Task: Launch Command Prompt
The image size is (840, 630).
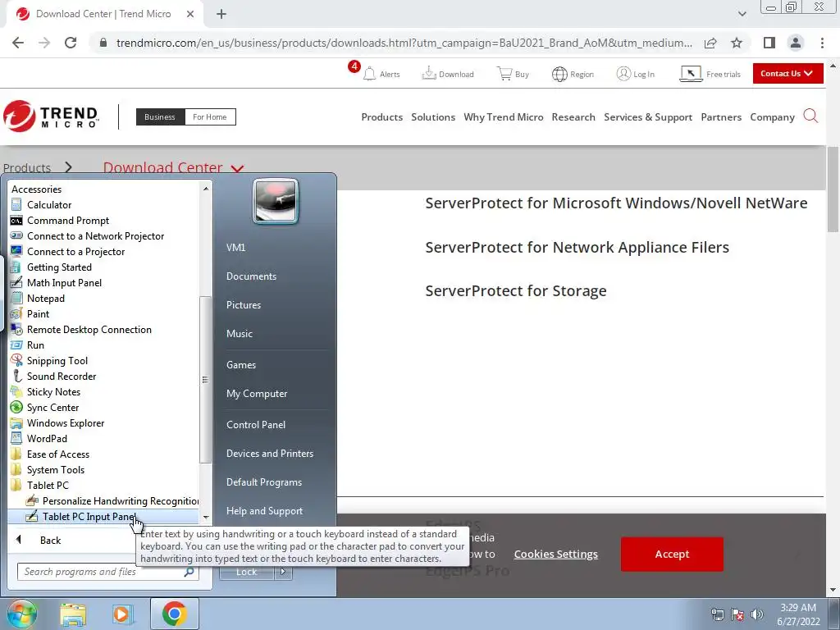Action: click(67, 220)
